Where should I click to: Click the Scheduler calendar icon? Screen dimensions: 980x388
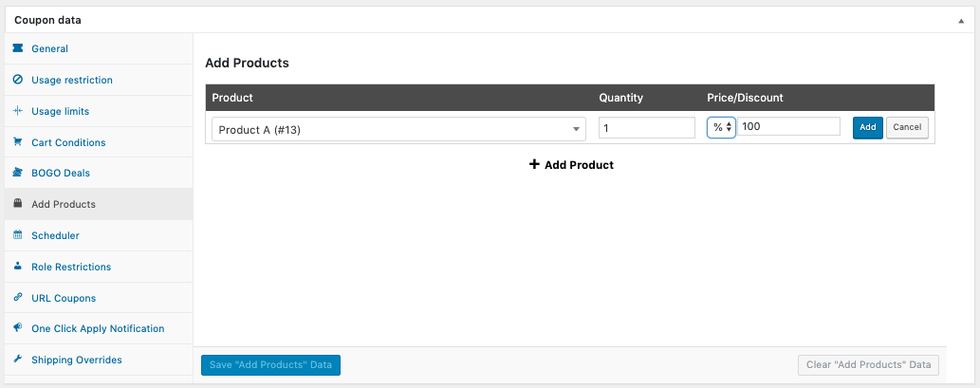(x=17, y=235)
